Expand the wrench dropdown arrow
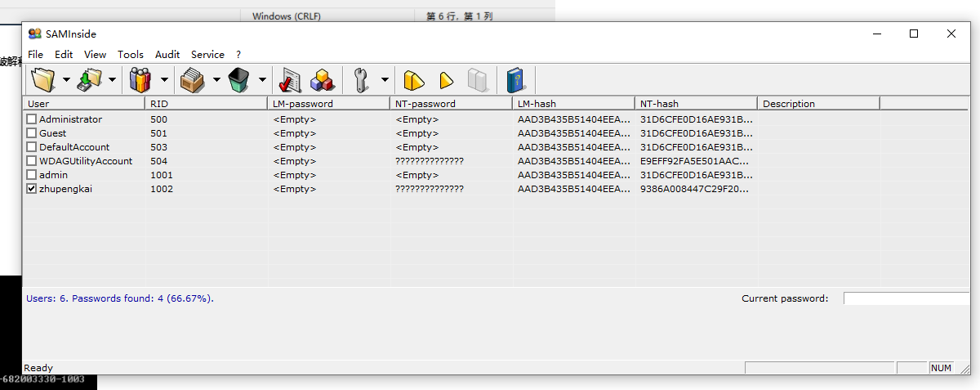 point(385,80)
